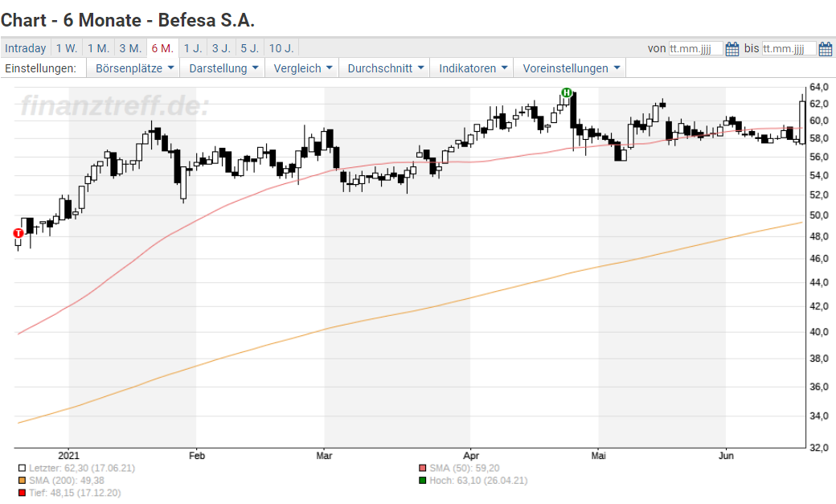Click the green Hoch legend swatch
This screenshot has height=504, width=836.
[x=423, y=481]
